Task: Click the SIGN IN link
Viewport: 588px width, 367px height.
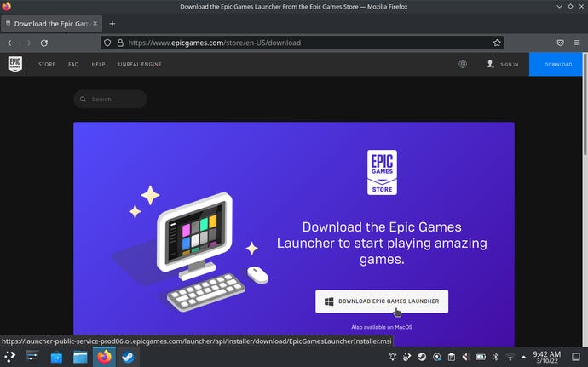Action: tap(503, 64)
